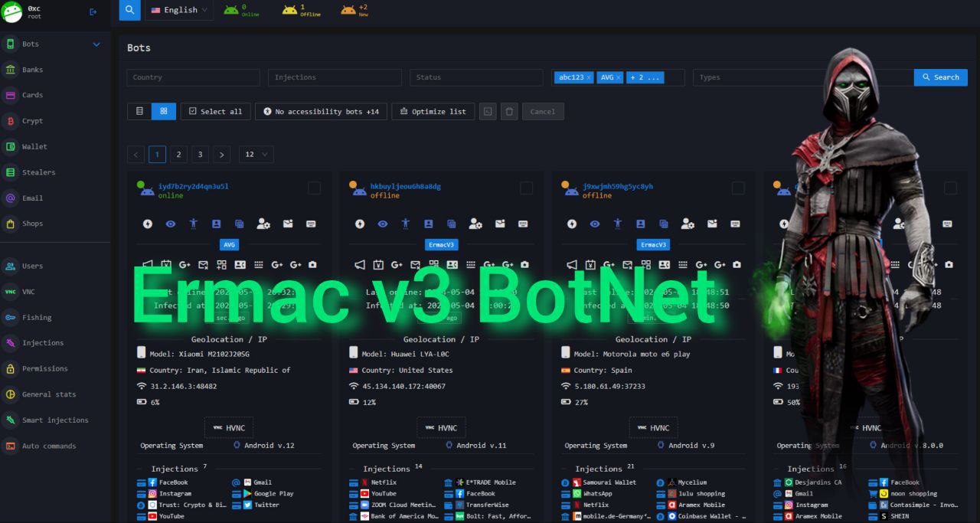Click the lightning bolt icon on the hkbuyljeou6h8a8dg card
The width and height of the screenshot is (980, 523).
coord(359,224)
